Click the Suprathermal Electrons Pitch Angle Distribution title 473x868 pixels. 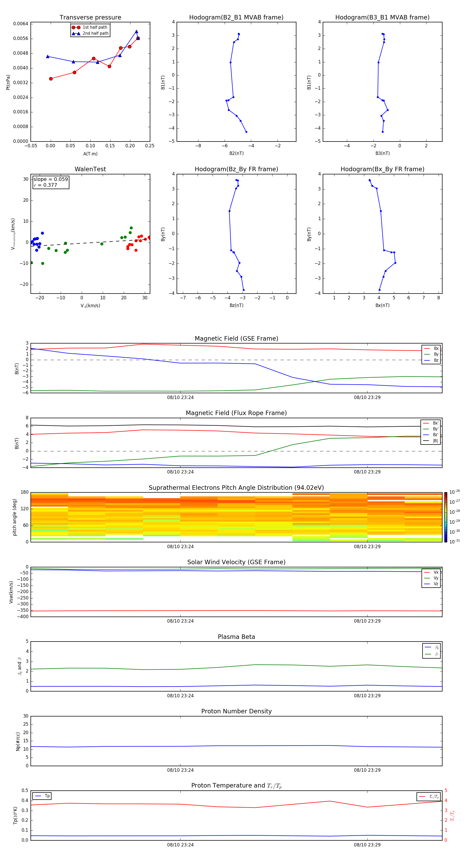(236, 488)
